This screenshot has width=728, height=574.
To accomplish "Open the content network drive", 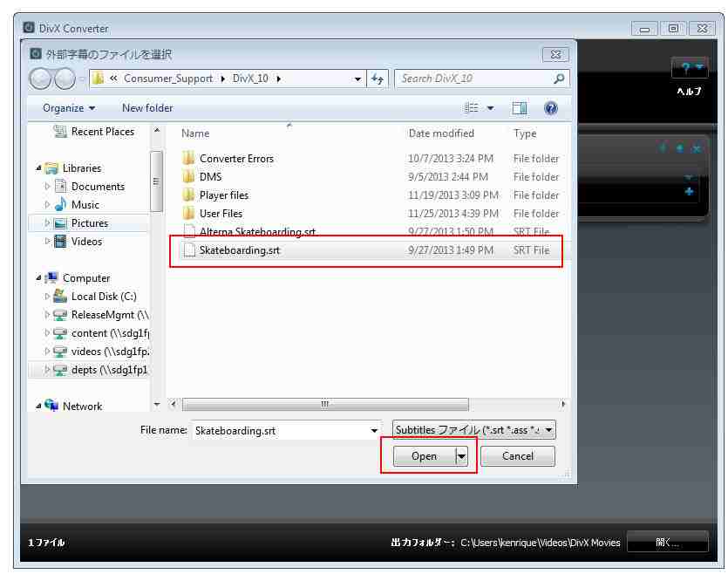I will tap(101, 333).
